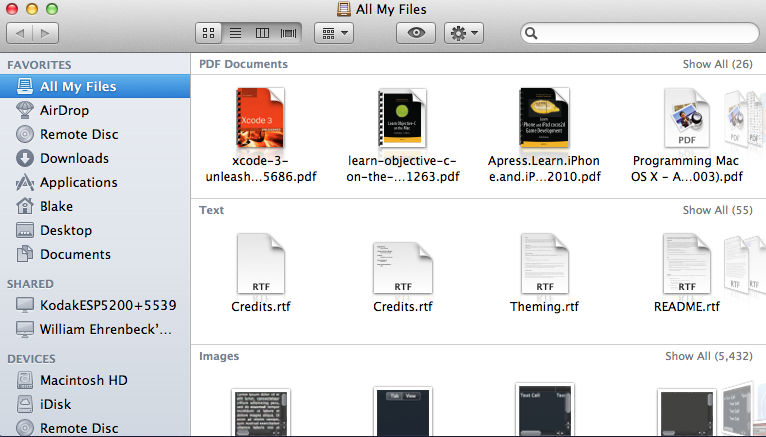This screenshot has height=437, width=766.
Task: Click the AirDrop parachute icon
Action: tap(25, 110)
